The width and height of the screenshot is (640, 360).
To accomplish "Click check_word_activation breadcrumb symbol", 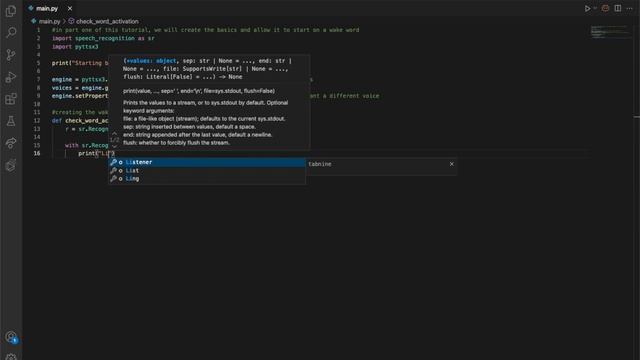I will (107, 21).
